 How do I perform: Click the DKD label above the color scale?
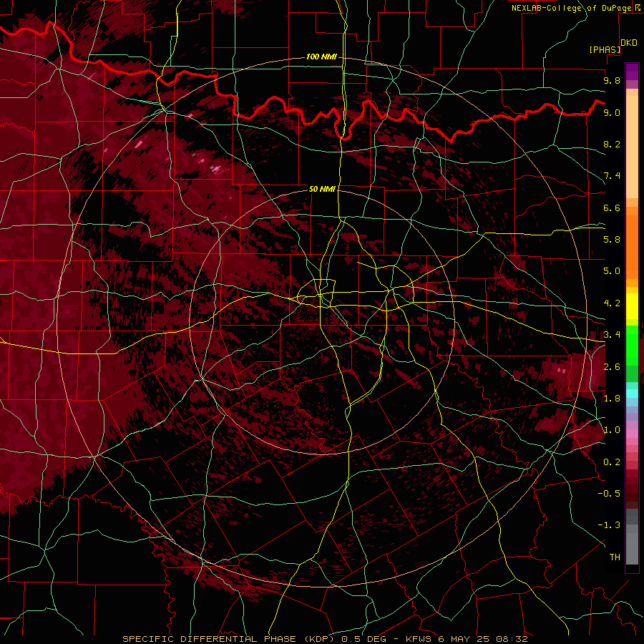click(x=629, y=43)
